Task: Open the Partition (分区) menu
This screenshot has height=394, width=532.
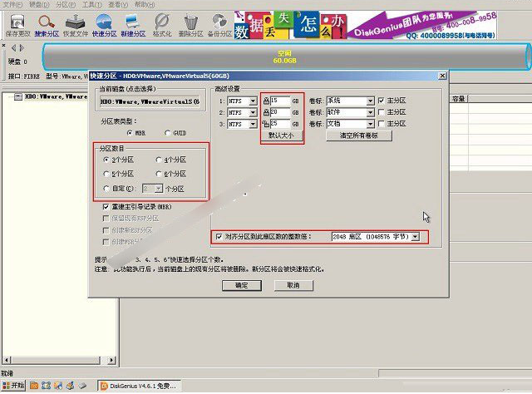Action: pos(66,5)
